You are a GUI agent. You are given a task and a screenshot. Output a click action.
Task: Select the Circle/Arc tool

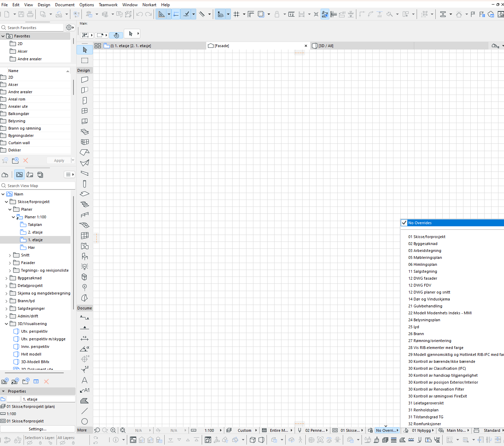85,421
